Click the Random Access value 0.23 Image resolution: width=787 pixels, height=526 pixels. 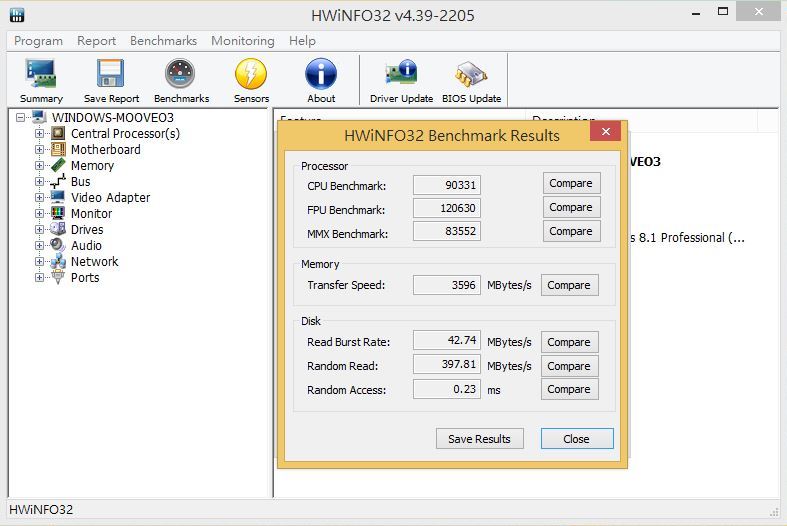click(447, 389)
